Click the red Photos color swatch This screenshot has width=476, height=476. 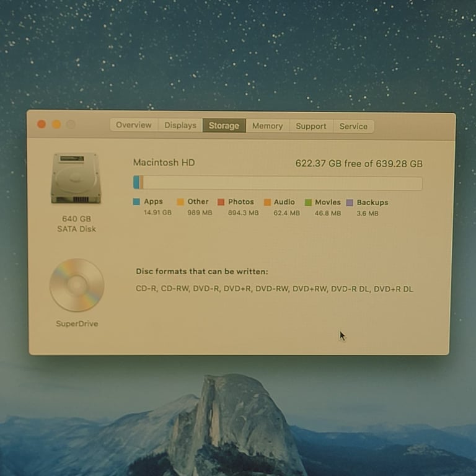click(x=221, y=202)
